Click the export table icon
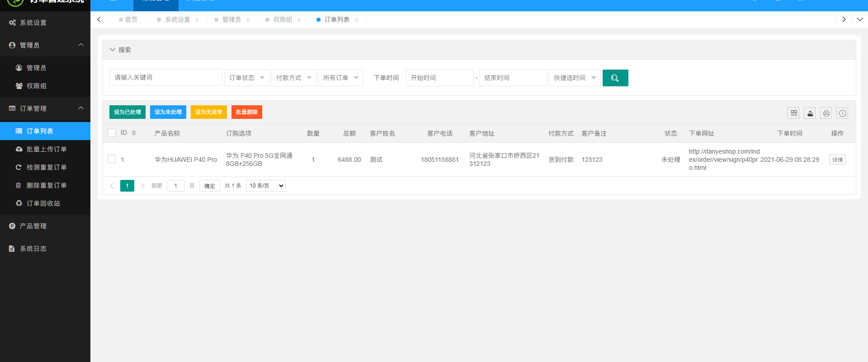Viewport: 868px width, 362px height. 810,113
